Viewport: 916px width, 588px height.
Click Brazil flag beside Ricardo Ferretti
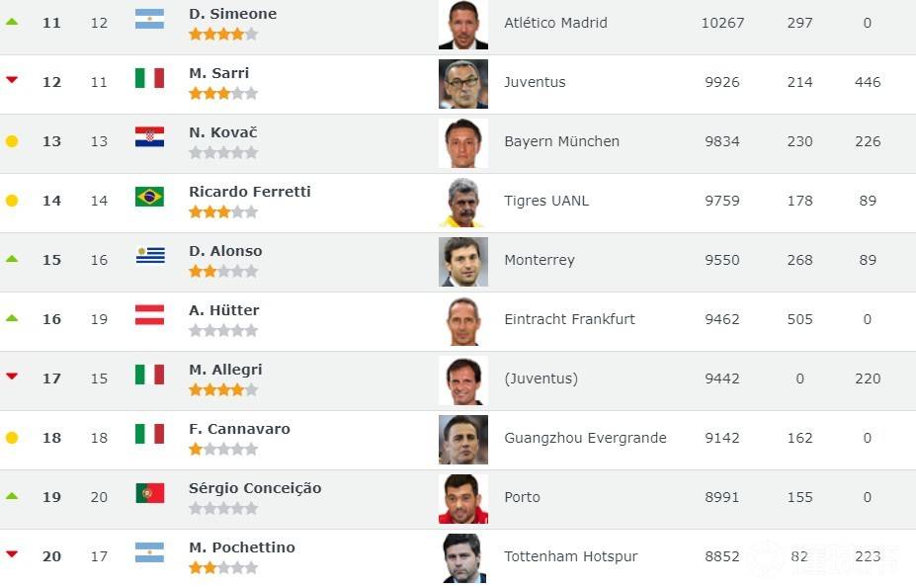pos(149,197)
